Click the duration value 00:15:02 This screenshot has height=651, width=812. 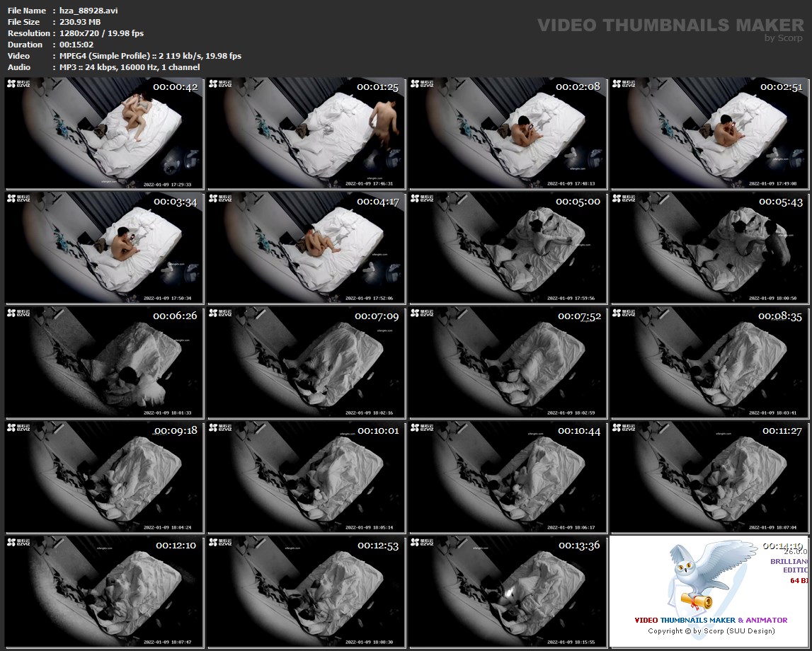tap(76, 45)
